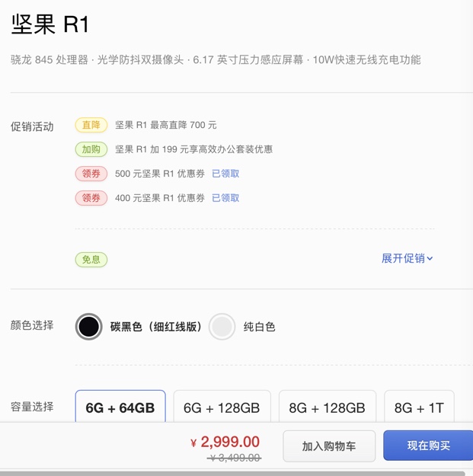Click the chevron next to 展开促销
The image size is (473, 476).
[x=430, y=259]
